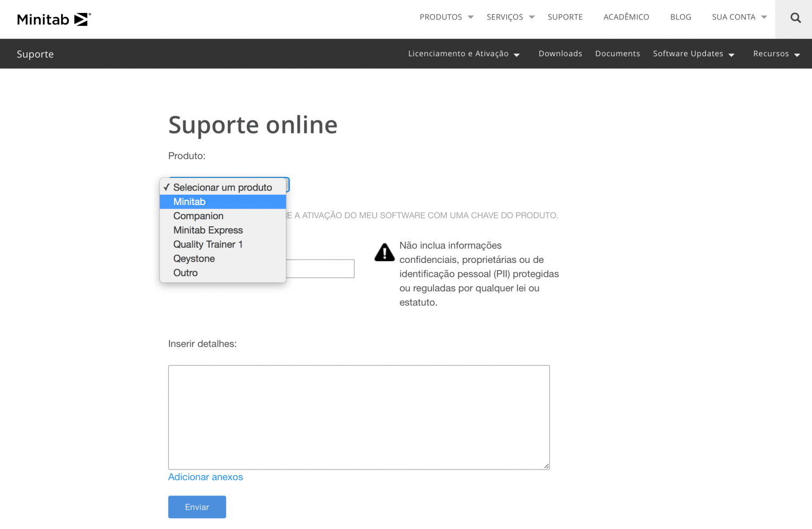Viewport: 812px width, 529px height.
Task: Click the text field behind the dropdown
Action: click(320, 269)
